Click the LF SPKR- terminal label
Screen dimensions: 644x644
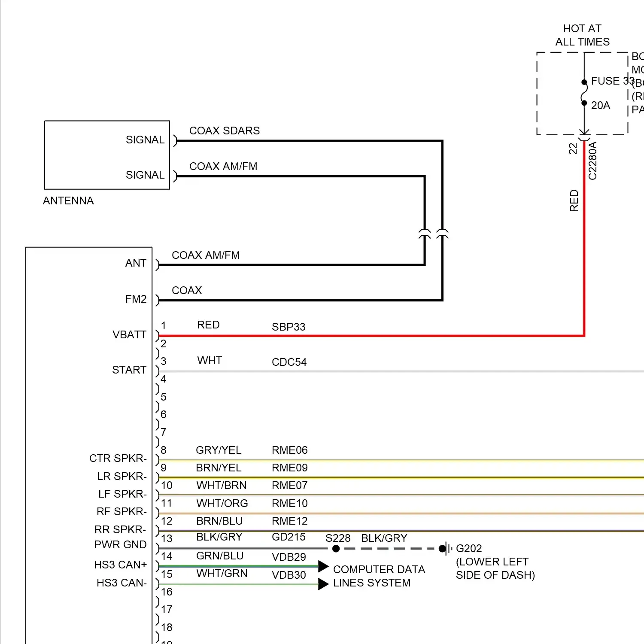click(122, 494)
